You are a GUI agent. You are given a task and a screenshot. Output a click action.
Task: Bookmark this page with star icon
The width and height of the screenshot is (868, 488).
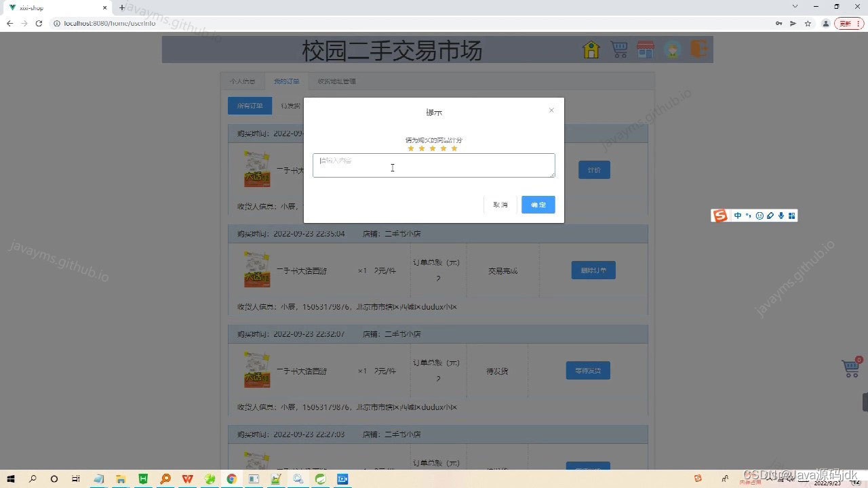(x=808, y=23)
